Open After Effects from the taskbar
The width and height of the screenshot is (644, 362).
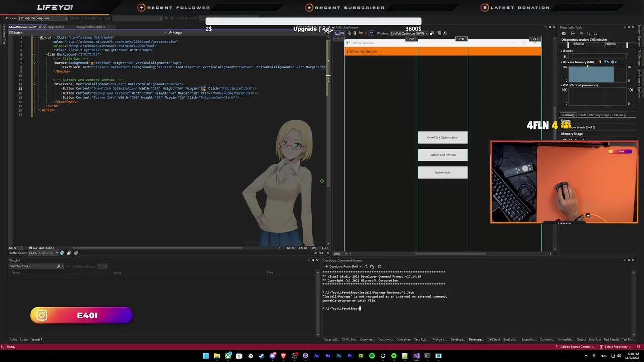click(x=316, y=356)
